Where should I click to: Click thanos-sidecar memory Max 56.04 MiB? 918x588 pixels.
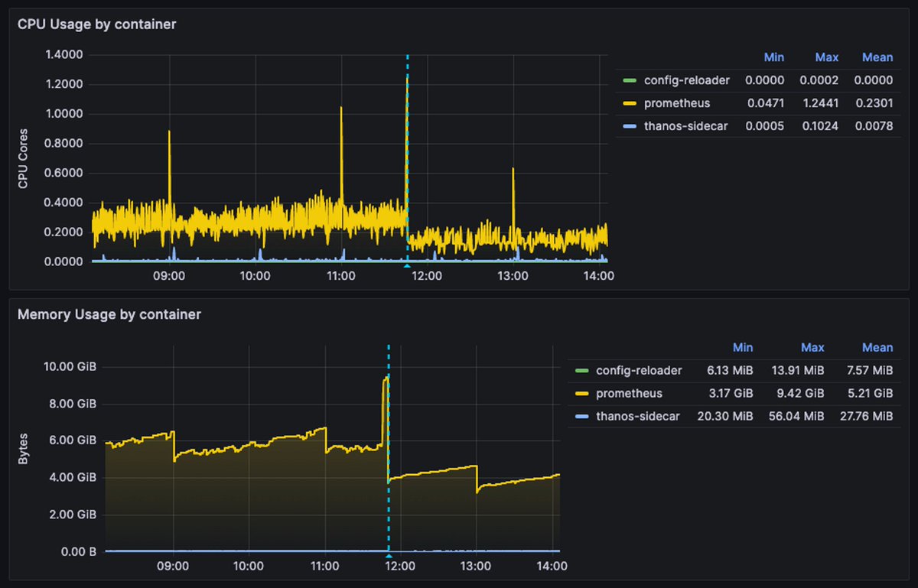796,416
